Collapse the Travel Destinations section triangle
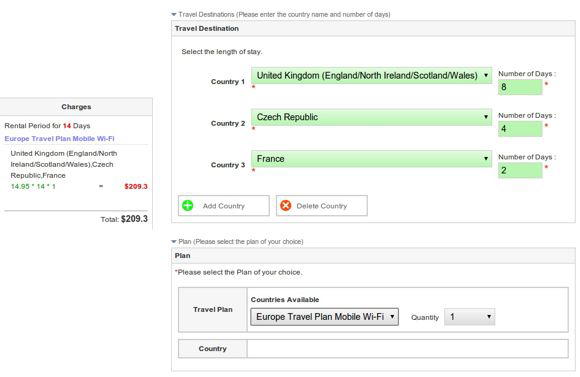The width and height of the screenshot is (580, 377). coord(174,15)
